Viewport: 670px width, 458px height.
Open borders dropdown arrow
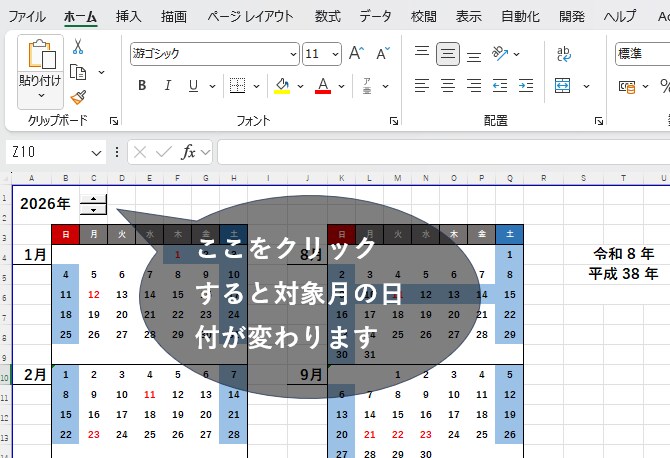256,86
